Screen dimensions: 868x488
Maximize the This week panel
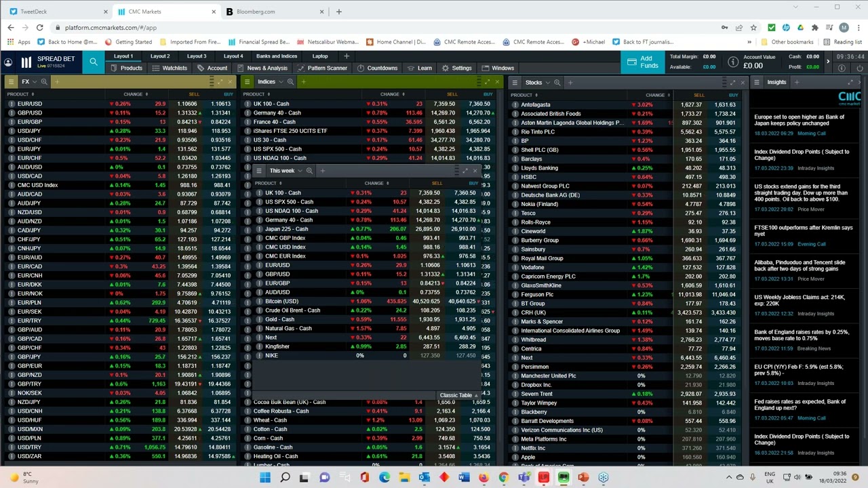(x=465, y=171)
